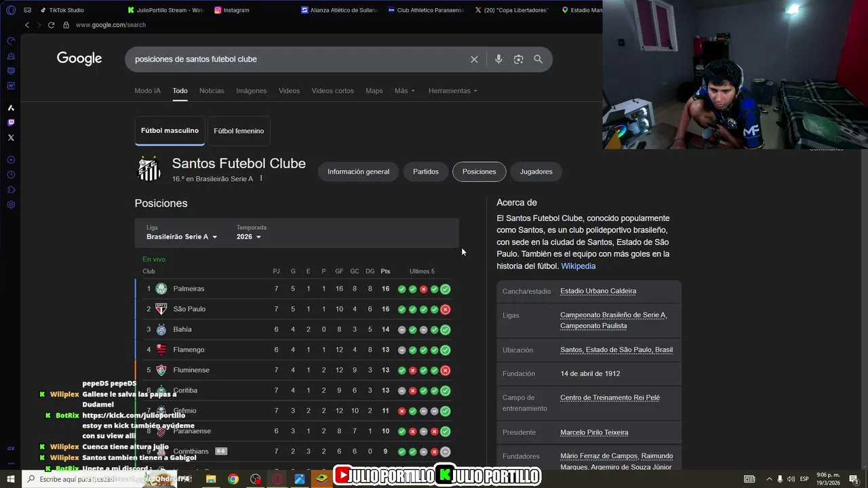The height and width of the screenshot is (488, 868).
Task: Select the Videos cortos results tab
Action: click(332, 91)
